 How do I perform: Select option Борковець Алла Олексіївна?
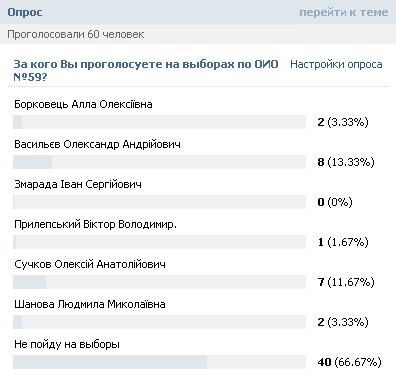pos(83,104)
